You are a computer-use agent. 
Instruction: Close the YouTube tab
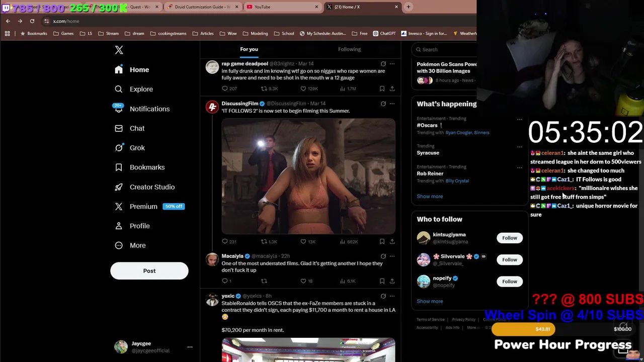coord(316,7)
